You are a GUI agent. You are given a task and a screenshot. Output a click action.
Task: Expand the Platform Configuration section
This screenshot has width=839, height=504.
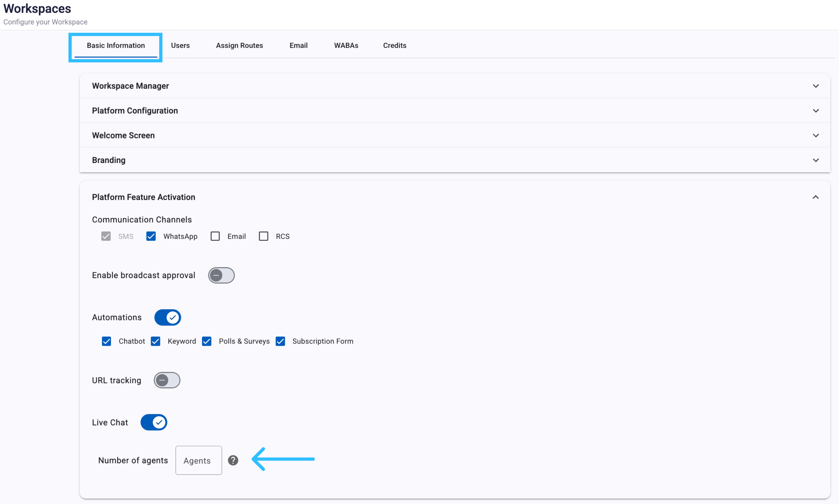point(455,111)
